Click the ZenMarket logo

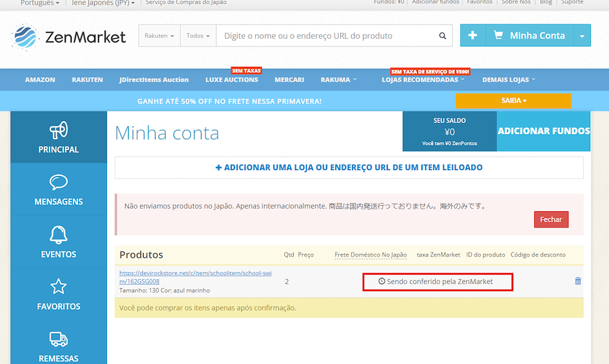(69, 37)
